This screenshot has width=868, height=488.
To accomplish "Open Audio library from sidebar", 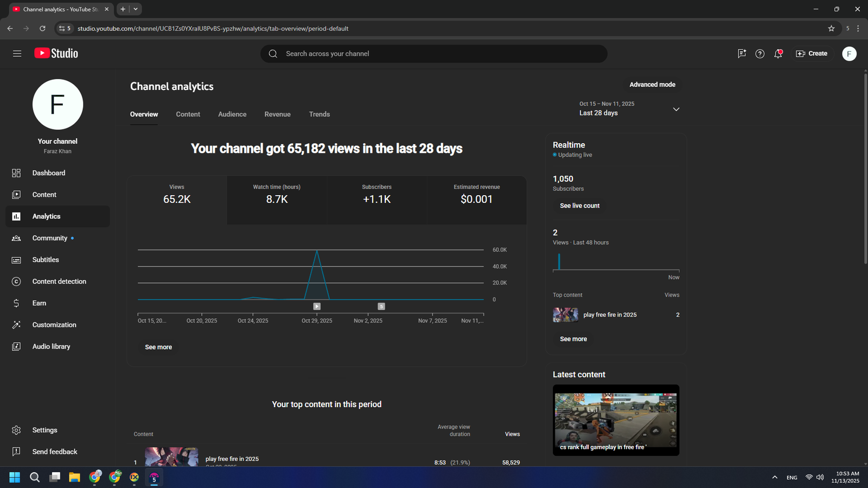I will 51,346.
